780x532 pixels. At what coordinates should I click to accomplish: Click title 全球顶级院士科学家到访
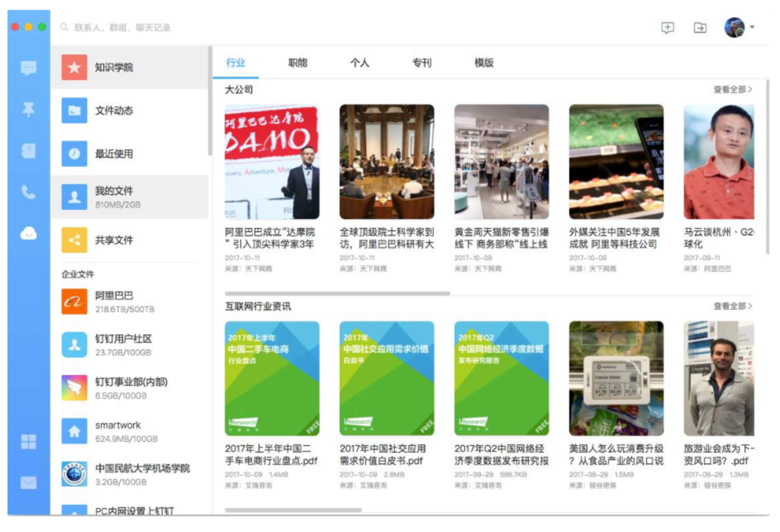click(387, 238)
